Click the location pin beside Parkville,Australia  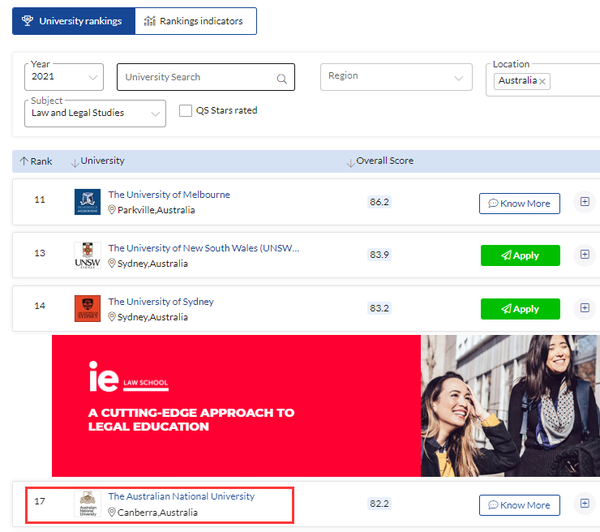112,210
